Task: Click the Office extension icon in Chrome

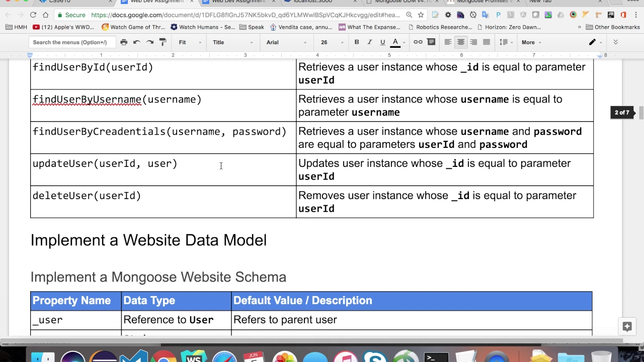Action: [623, 15]
